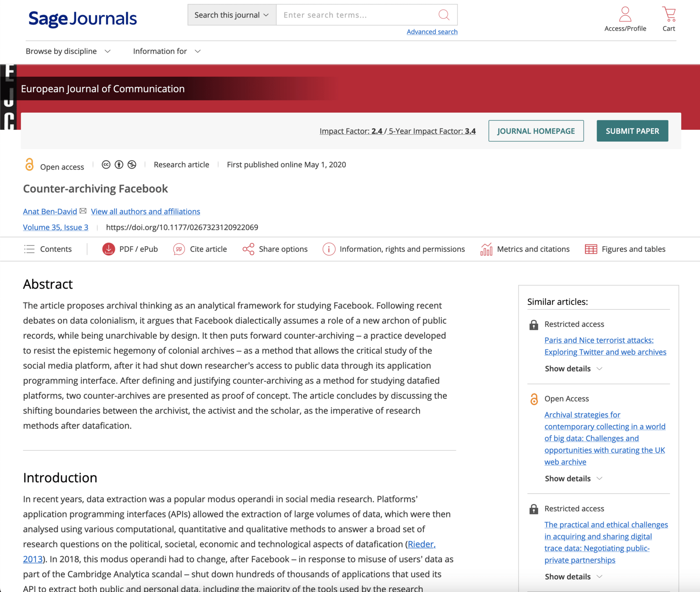Click the Information circle icon
Image resolution: width=700 pixels, height=592 pixels.
click(x=329, y=249)
